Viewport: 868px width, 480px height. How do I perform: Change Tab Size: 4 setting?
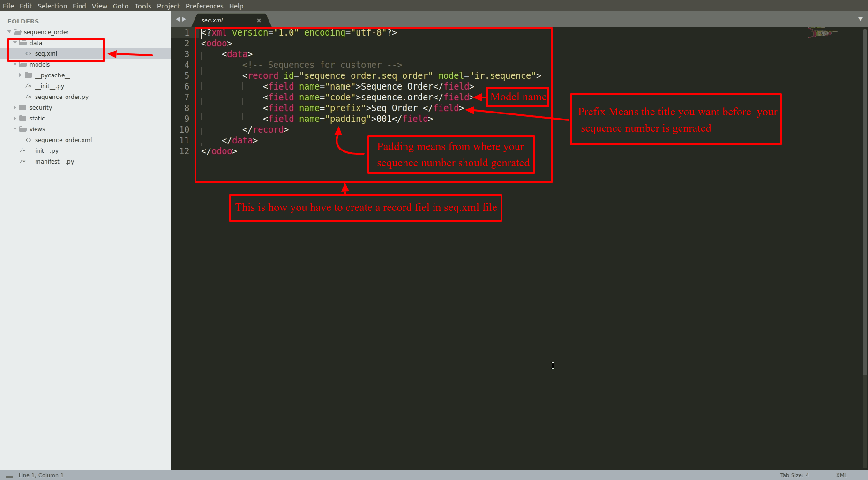794,475
